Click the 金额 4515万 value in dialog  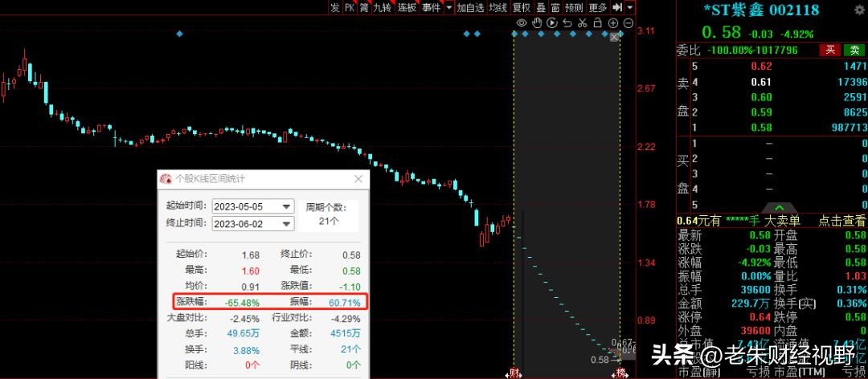click(346, 333)
